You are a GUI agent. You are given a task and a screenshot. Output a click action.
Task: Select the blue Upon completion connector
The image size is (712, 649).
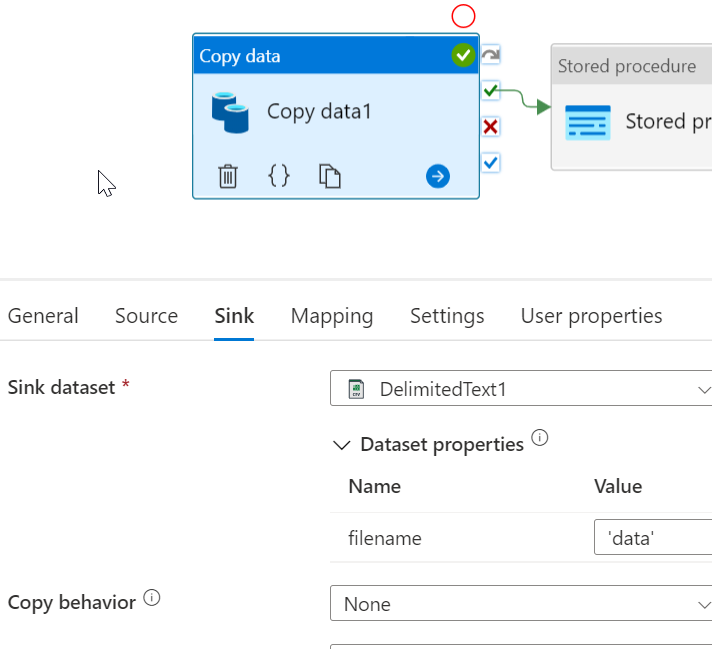point(491,163)
